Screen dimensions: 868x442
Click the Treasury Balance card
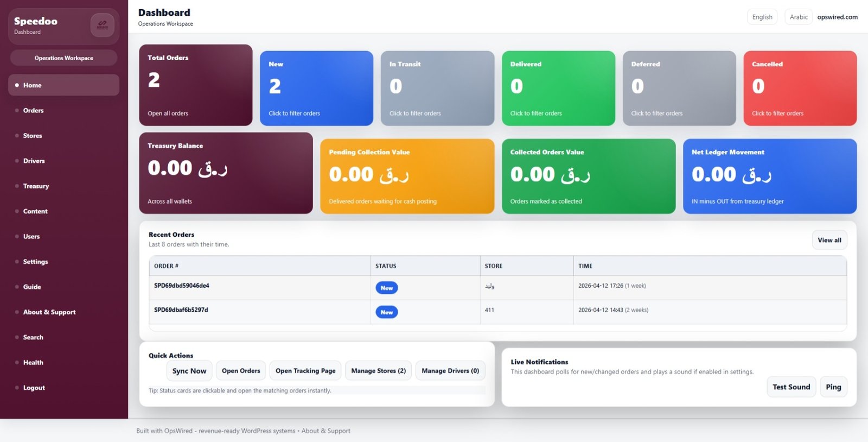tap(226, 173)
